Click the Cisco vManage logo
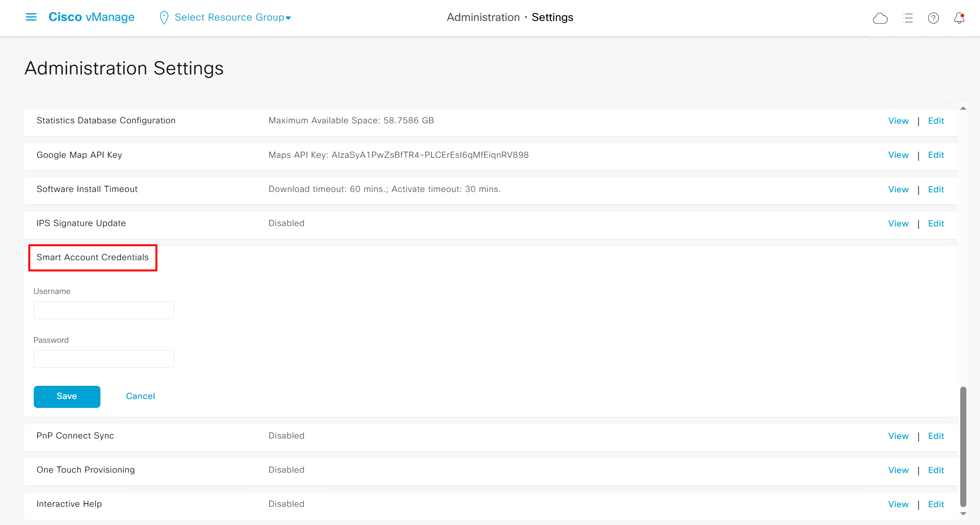 click(91, 17)
